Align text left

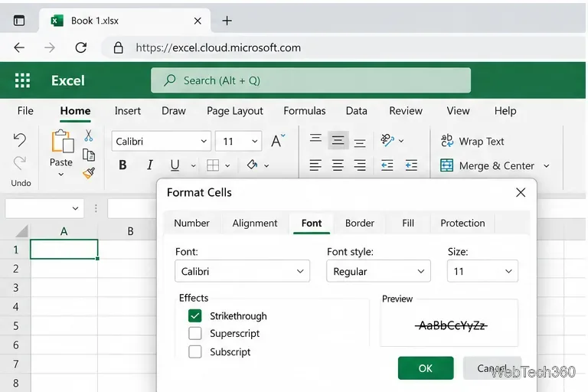click(x=315, y=165)
